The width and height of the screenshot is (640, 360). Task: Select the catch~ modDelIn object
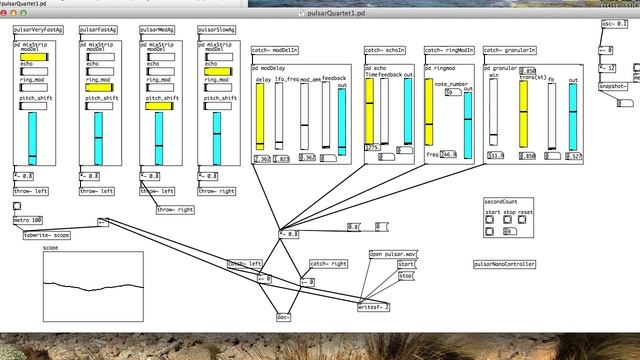[275, 50]
